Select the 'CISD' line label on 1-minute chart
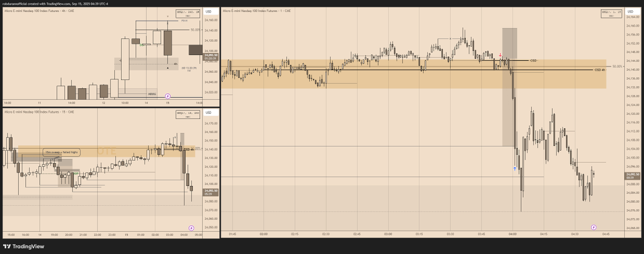The height and width of the screenshot is (254, 644). [533, 61]
